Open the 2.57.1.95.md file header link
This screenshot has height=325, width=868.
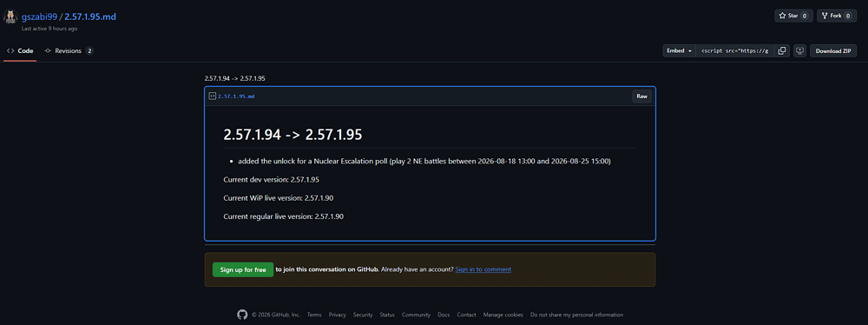click(x=236, y=96)
